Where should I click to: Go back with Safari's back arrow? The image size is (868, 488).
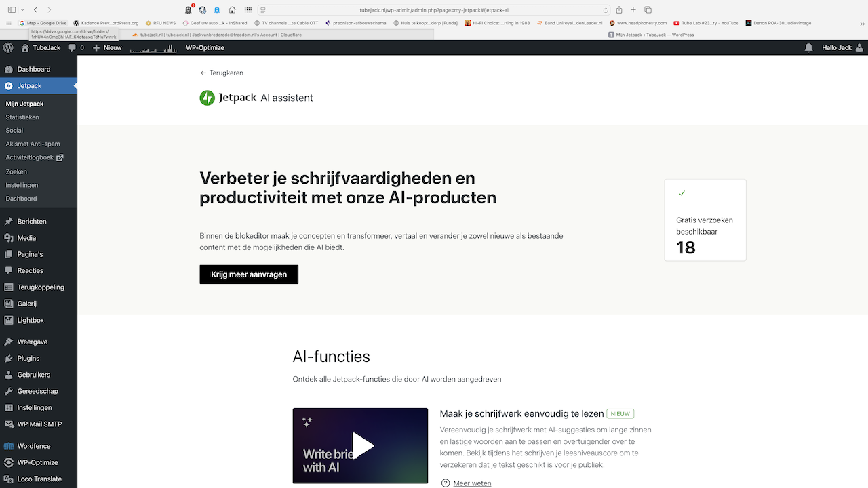(36, 10)
